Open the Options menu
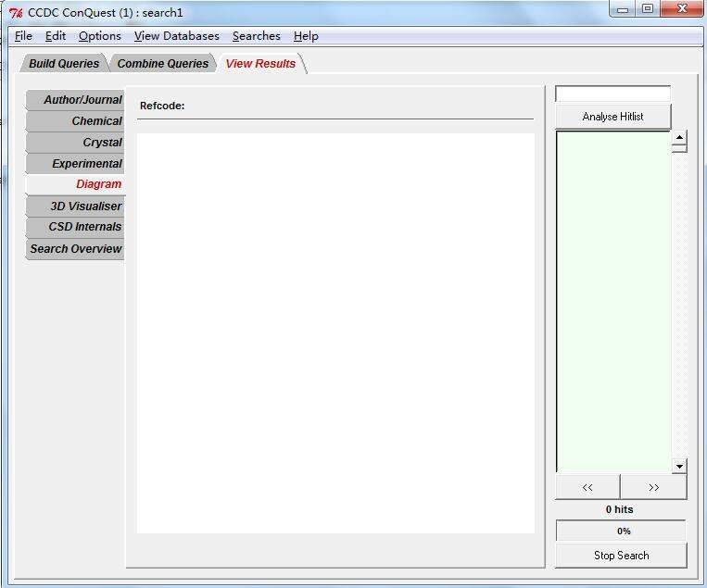This screenshot has width=707, height=588. tap(100, 36)
